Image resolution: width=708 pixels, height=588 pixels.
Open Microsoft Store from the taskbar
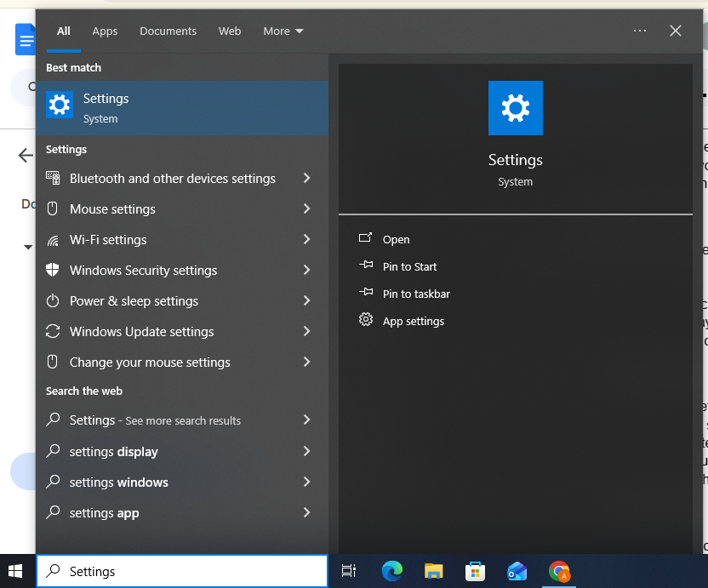pyautogui.click(x=475, y=572)
